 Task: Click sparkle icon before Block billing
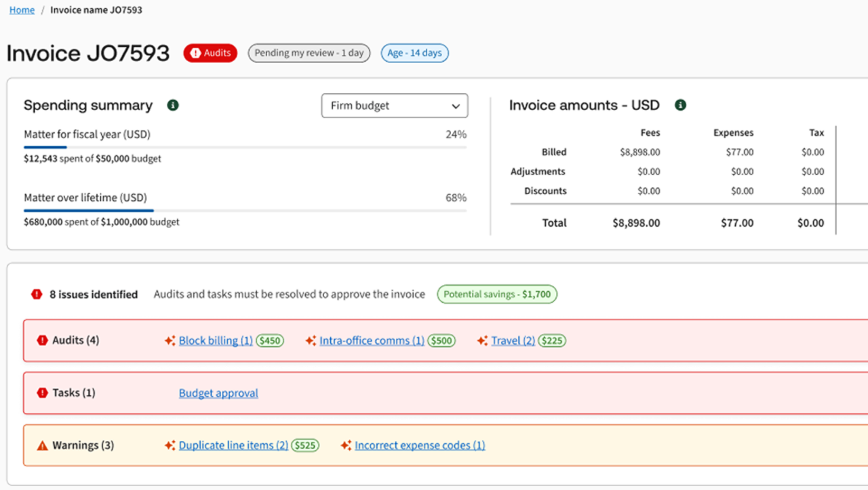click(x=170, y=341)
